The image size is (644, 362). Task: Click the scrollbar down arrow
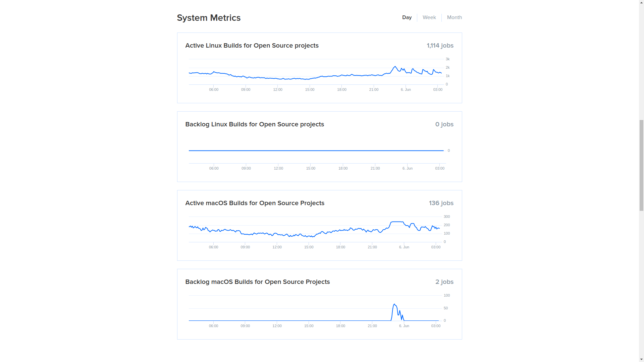pos(641,359)
